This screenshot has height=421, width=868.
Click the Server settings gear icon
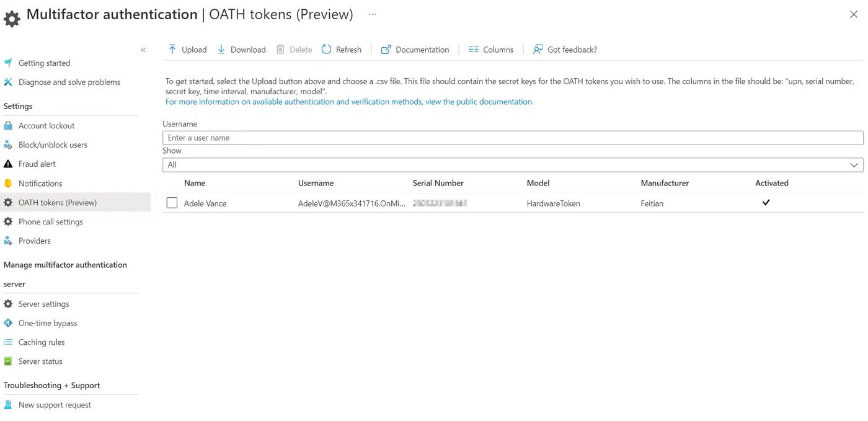coord(8,304)
